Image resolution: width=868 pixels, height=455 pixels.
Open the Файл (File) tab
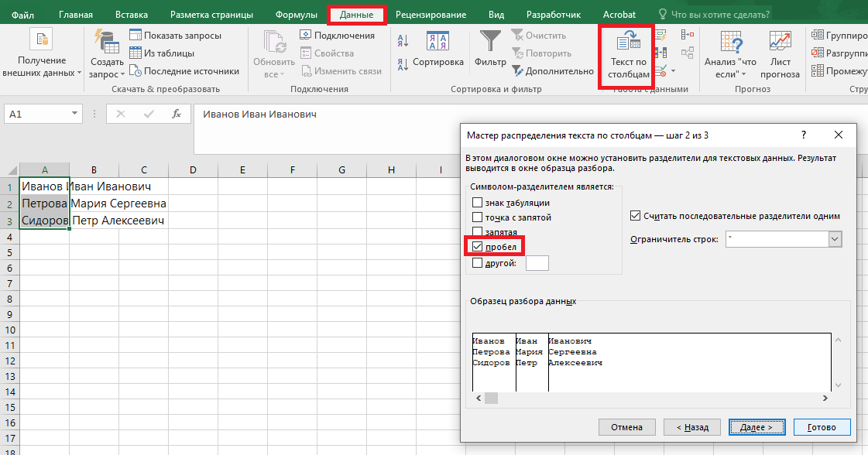(22, 15)
